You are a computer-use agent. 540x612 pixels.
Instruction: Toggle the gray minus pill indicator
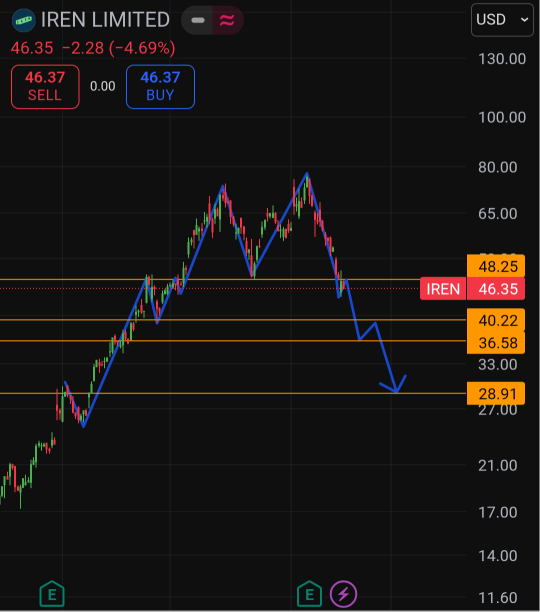point(197,20)
